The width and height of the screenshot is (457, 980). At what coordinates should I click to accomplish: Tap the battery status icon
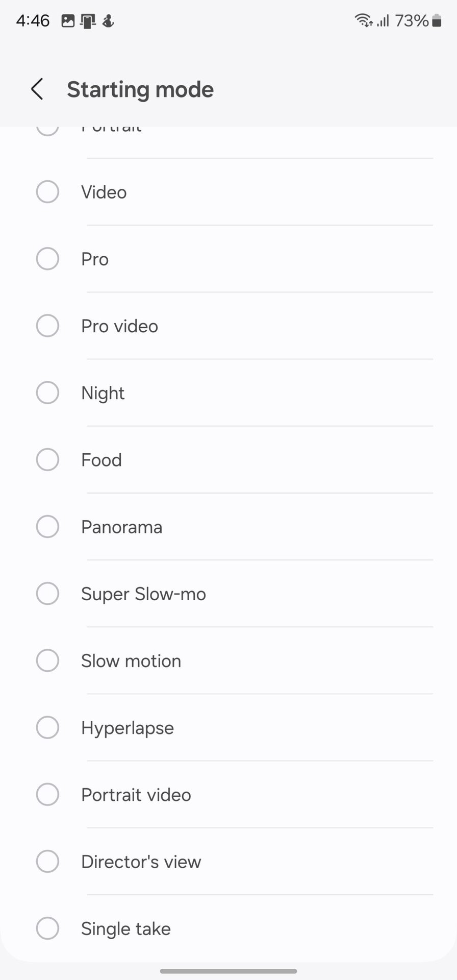tap(437, 20)
